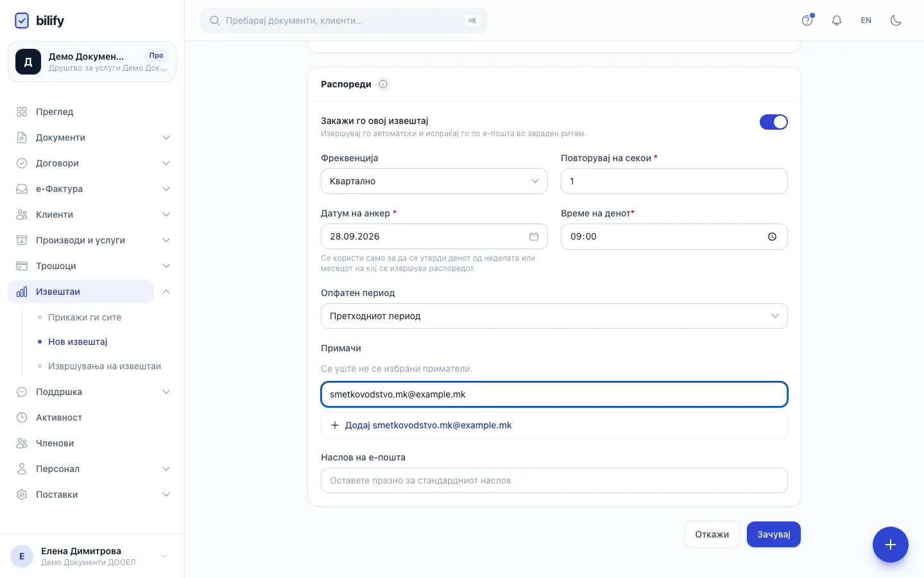Click the bilify logo
924x578 pixels.
(39, 21)
